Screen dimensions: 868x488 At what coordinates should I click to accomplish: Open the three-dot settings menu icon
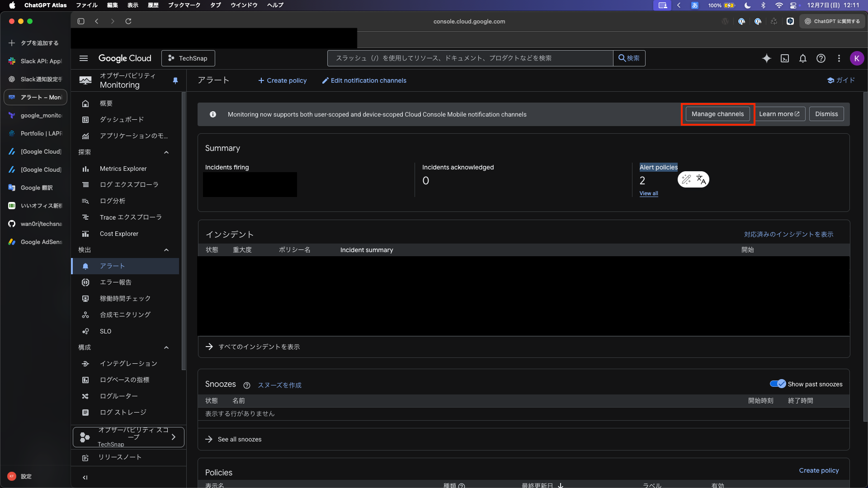(x=839, y=58)
